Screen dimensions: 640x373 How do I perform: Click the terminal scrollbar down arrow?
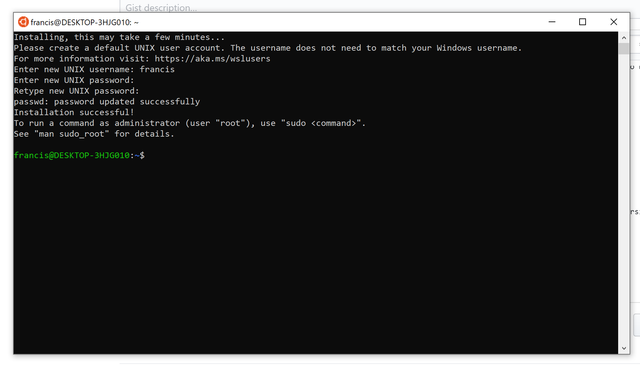coord(624,348)
